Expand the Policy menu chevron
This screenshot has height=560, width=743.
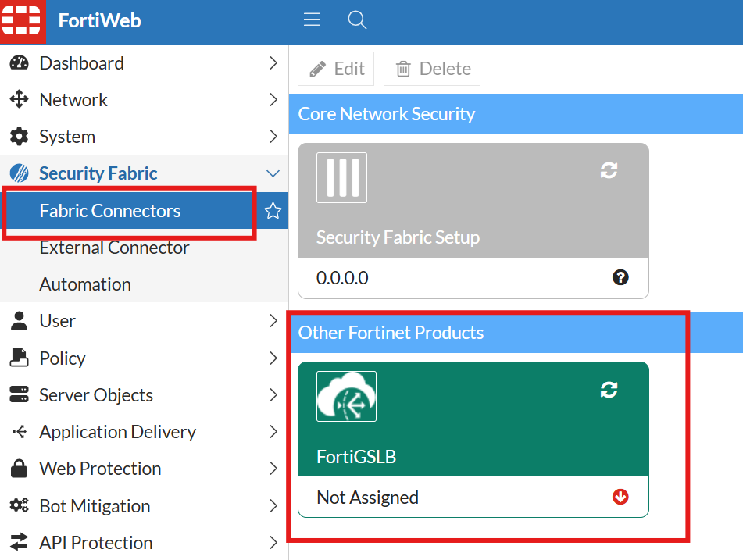click(273, 358)
